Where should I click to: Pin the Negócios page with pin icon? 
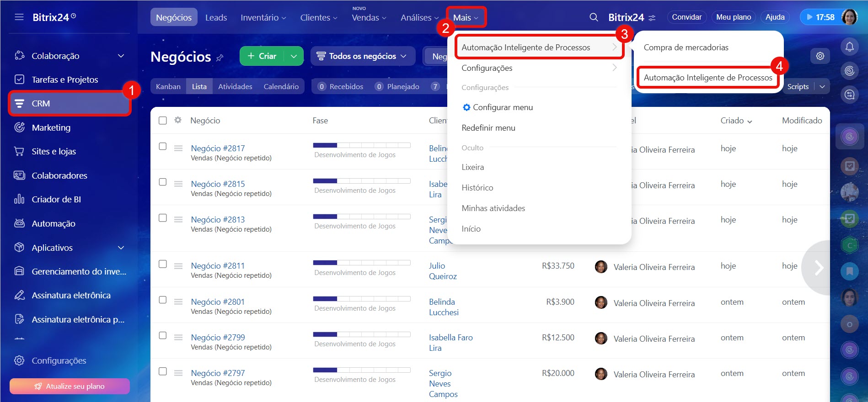coord(220,58)
